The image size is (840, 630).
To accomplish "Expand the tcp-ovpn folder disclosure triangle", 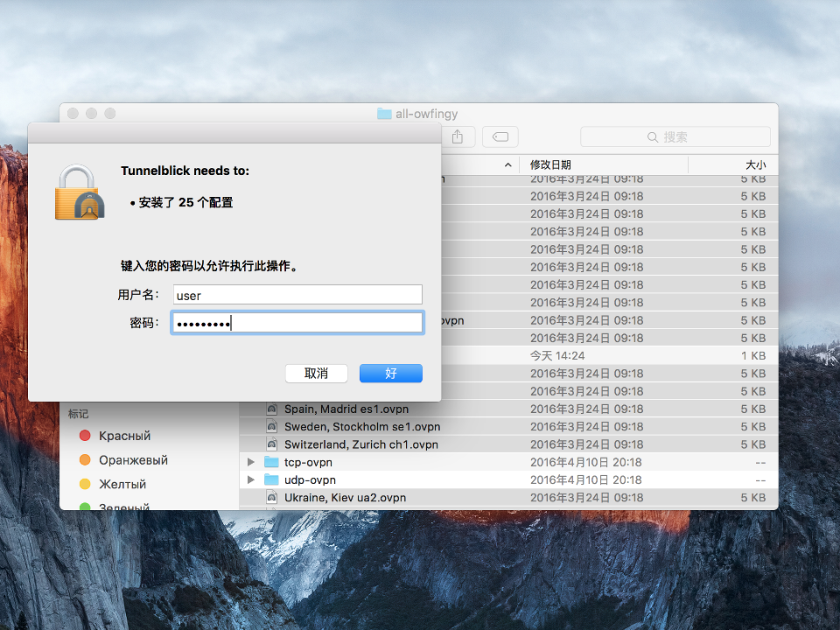I will click(x=251, y=462).
